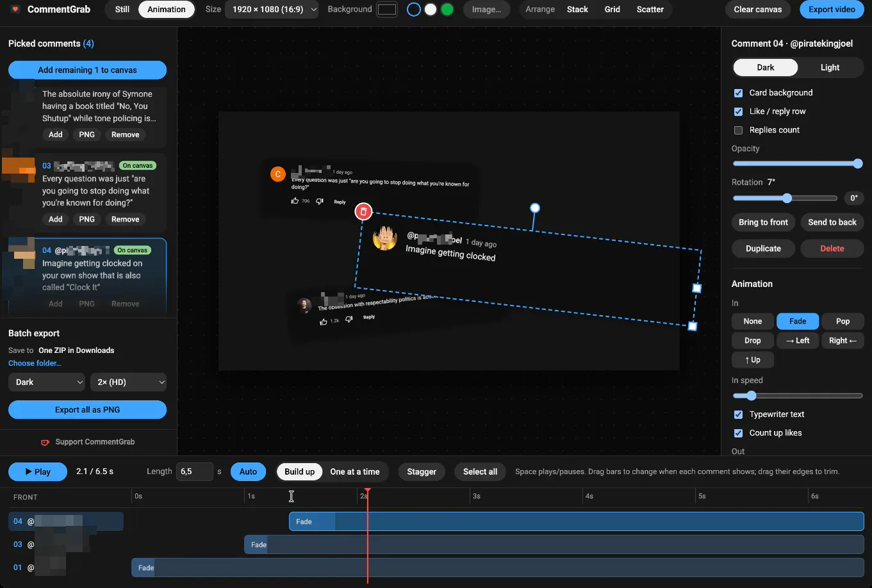Toggle Typewriter text checkbox
872x588 pixels.
pos(738,414)
